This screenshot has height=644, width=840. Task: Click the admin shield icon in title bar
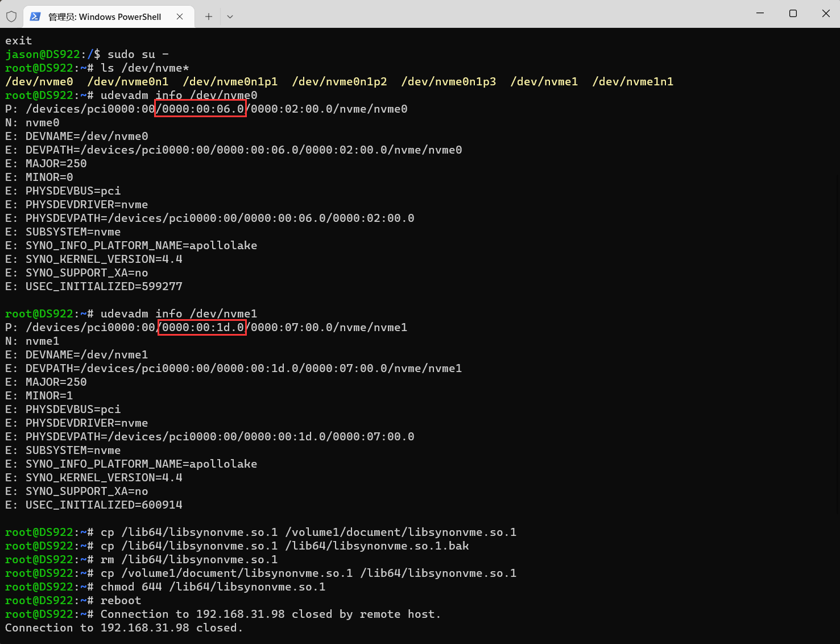point(11,16)
